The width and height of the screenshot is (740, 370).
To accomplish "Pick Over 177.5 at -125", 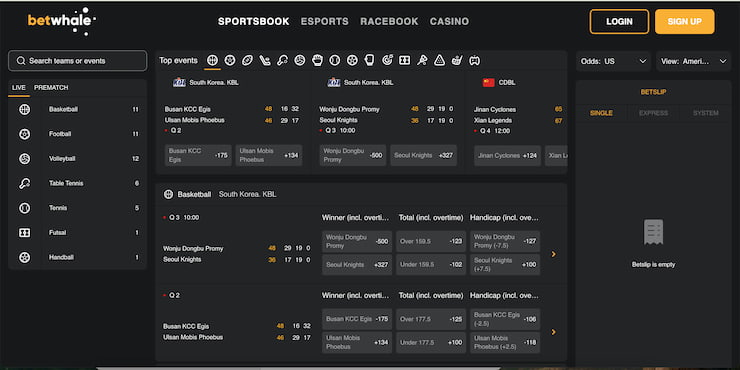I will click(x=431, y=319).
